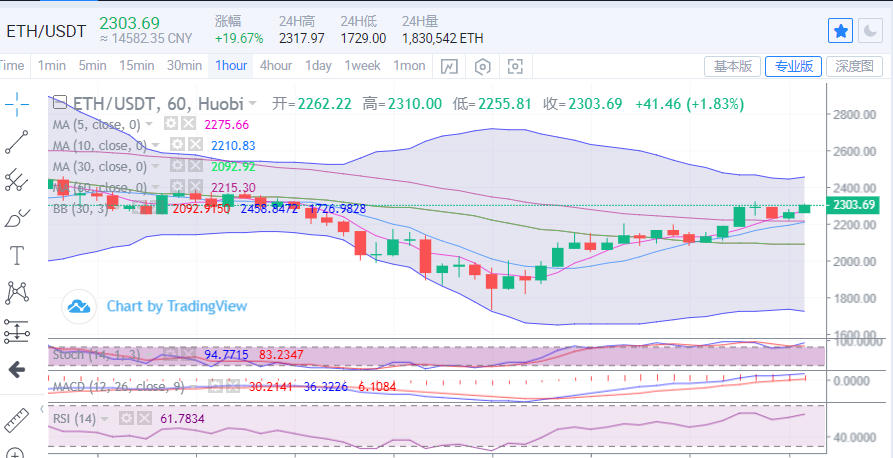Screen dimensions: 893x458
Task: Select the long position forecast tool
Action: pos(17,331)
